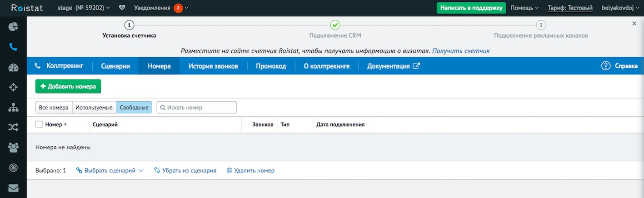Image resolution: width=644 pixels, height=198 pixels.
Task: Click the Звонков column header
Action: pyautogui.click(x=263, y=124)
